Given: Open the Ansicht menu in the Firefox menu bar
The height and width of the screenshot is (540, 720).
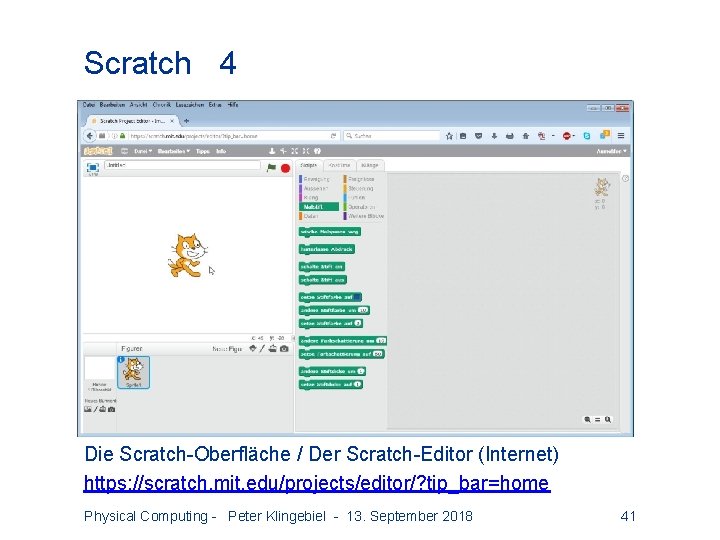Looking at the screenshot, I should (138, 105).
